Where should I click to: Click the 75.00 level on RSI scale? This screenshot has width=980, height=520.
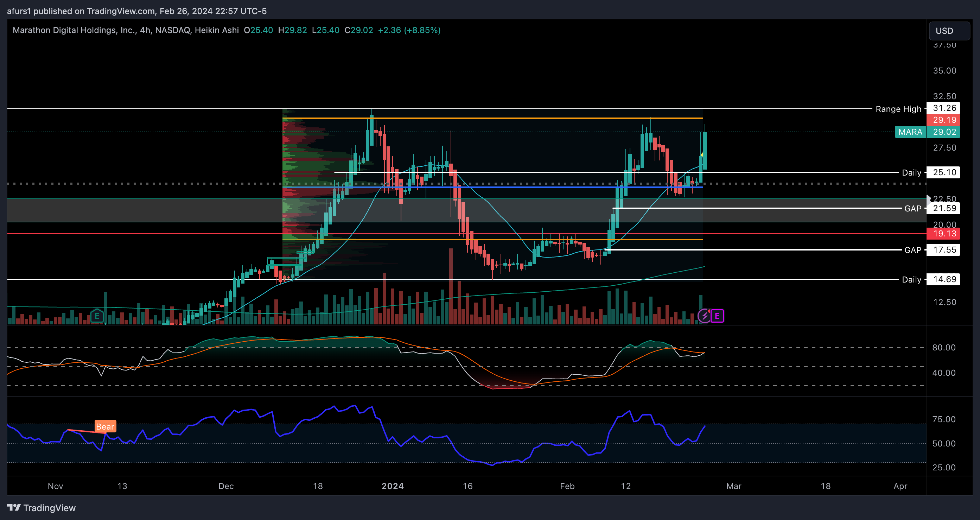tap(943, 419)
